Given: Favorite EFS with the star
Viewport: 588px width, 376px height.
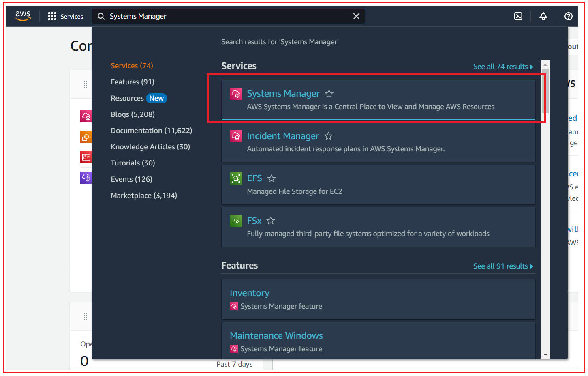Looking at the screenshot, I should click(x=272, y=178).
